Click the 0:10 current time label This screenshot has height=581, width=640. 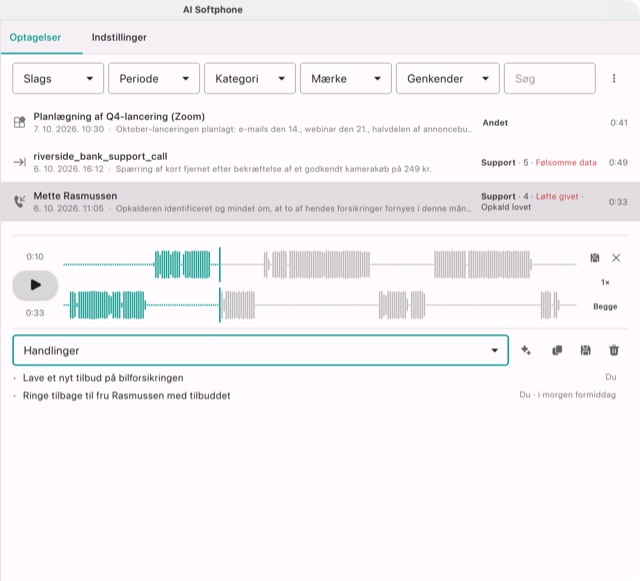pos(35,256)
